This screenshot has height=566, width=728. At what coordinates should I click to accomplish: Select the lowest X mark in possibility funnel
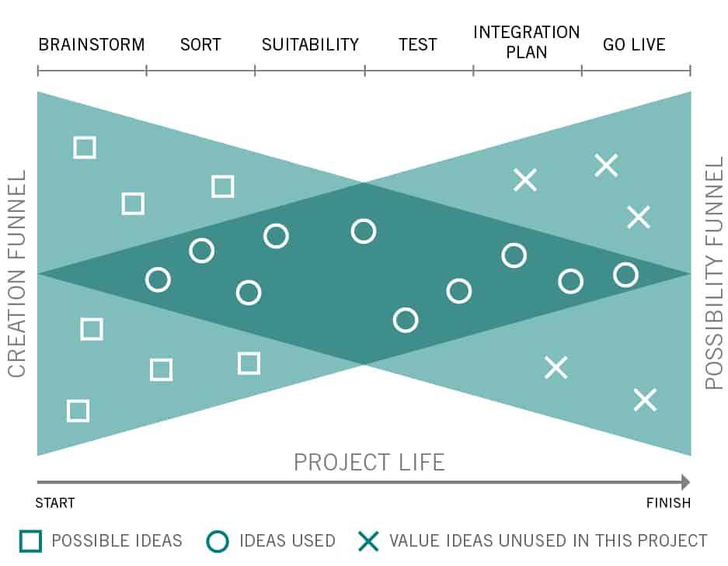coord(646,400)
